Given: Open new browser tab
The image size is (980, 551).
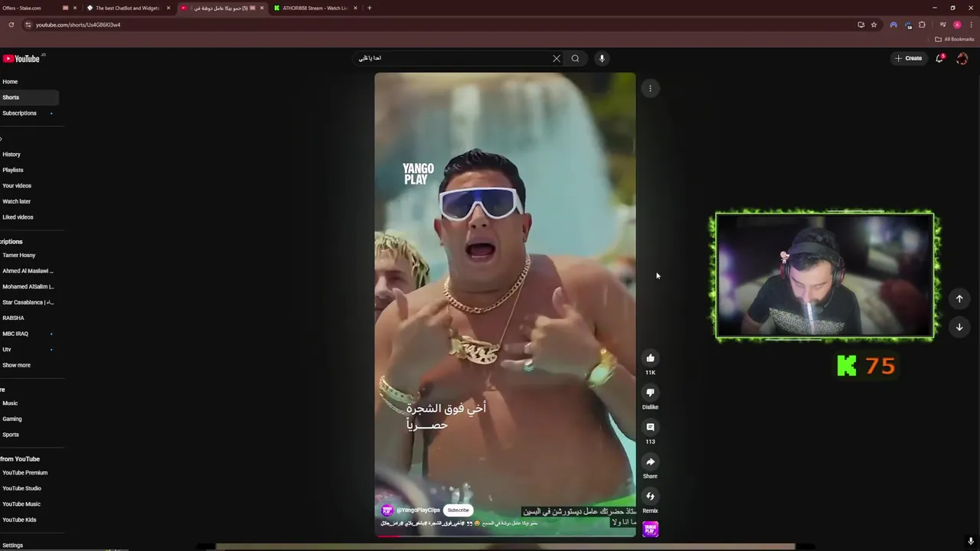Looking at the screenshot, I should point(369,8).
